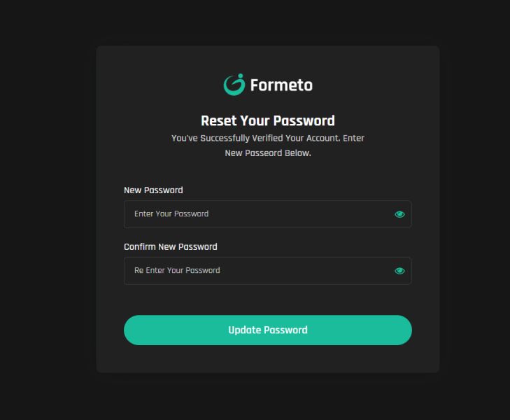Show password using New Password eye icon
This screenshot has height=420, width=510.
[399, 214]
